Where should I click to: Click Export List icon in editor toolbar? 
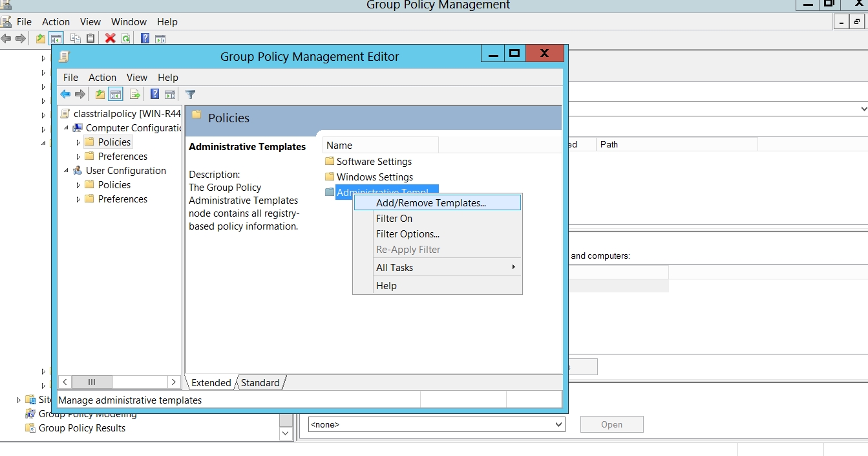[135, 94]
